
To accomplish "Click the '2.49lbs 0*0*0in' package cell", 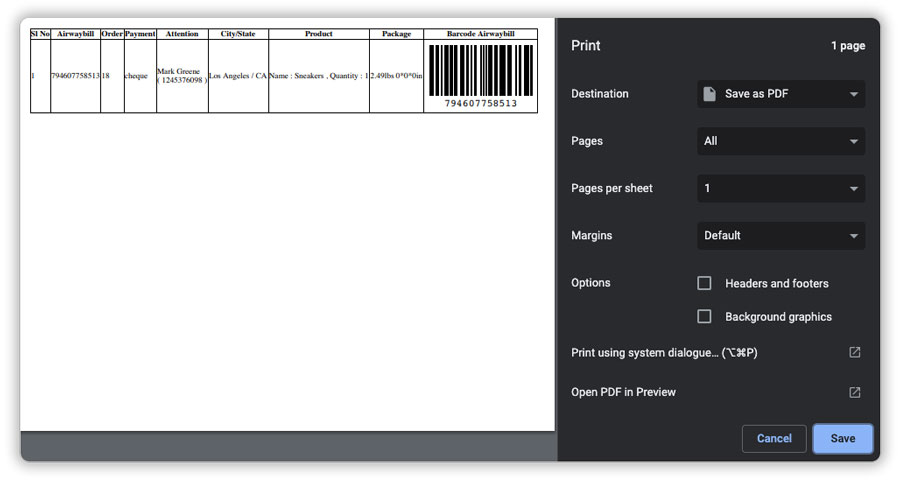I will pos(396,75).
